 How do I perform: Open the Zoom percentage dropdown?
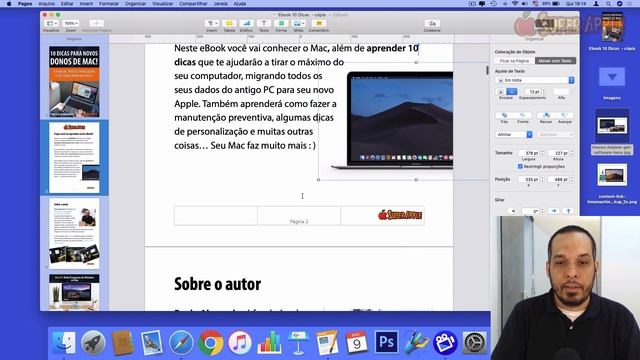pos(71,24)
